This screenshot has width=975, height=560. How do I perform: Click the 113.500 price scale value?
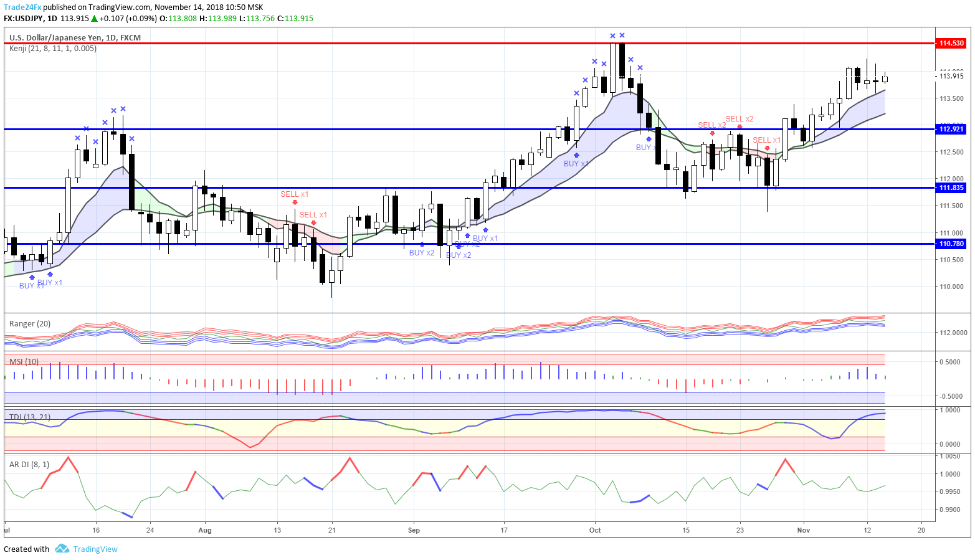pyautogui.click(x=951, y=98)
